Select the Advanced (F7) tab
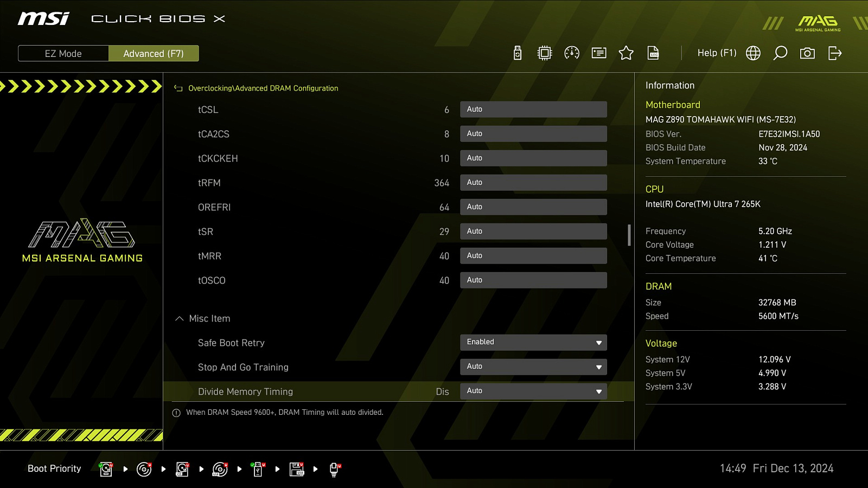The image size is (868, 488). click(154, 54)
